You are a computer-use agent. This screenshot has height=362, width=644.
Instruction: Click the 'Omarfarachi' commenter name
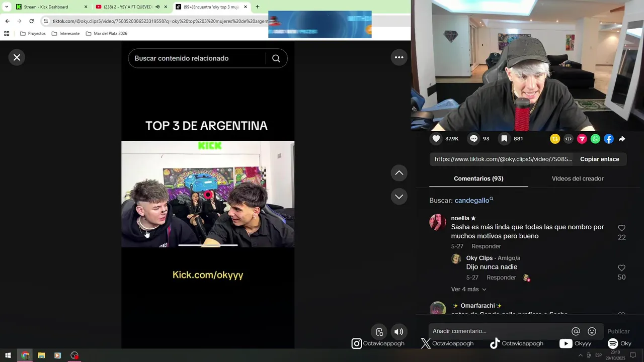click(477, 306)
